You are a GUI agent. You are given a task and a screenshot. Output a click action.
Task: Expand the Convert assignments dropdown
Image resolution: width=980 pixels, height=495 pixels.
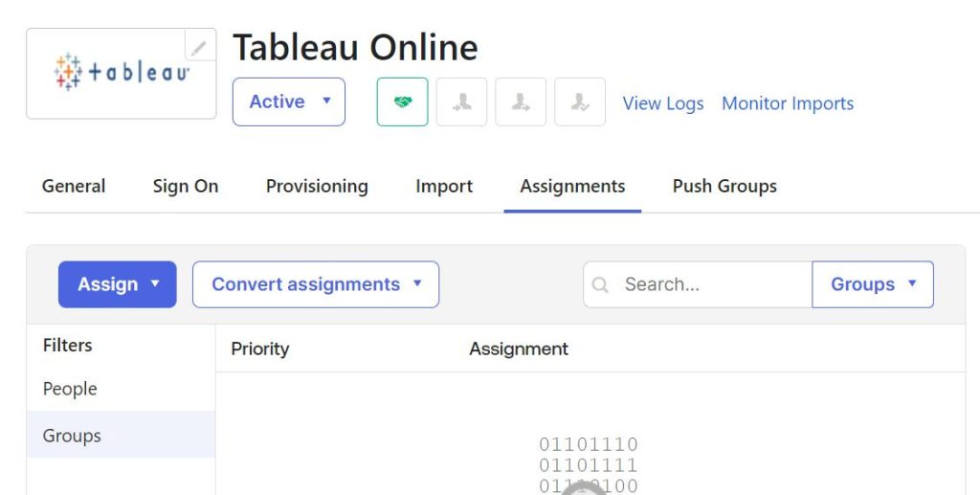[316, 284]
